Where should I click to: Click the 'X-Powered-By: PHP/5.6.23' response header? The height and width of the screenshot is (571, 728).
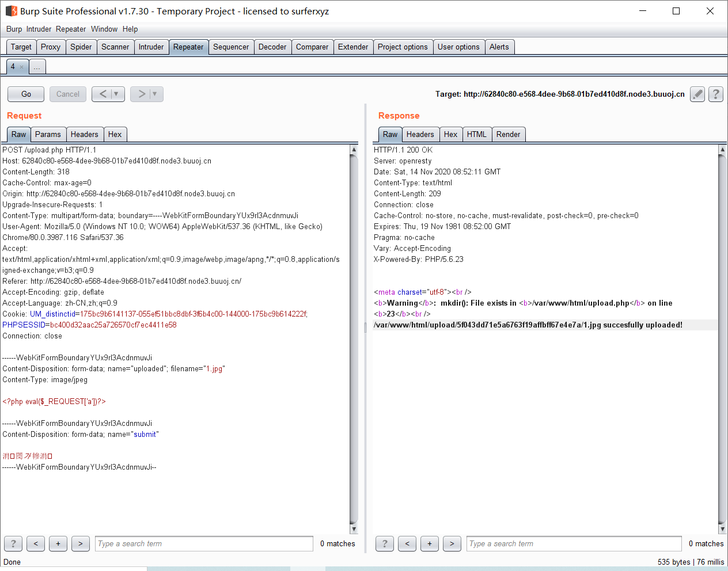click(x=419, y=259)
